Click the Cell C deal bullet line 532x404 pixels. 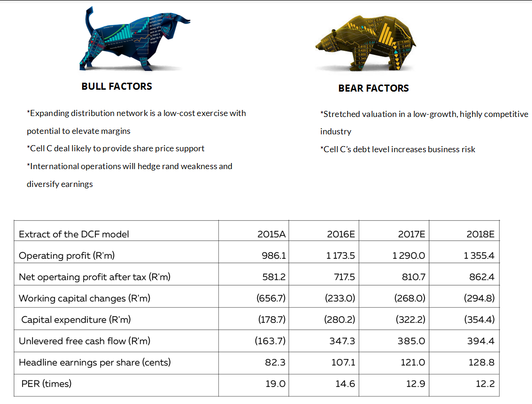[x=116, y=148]
